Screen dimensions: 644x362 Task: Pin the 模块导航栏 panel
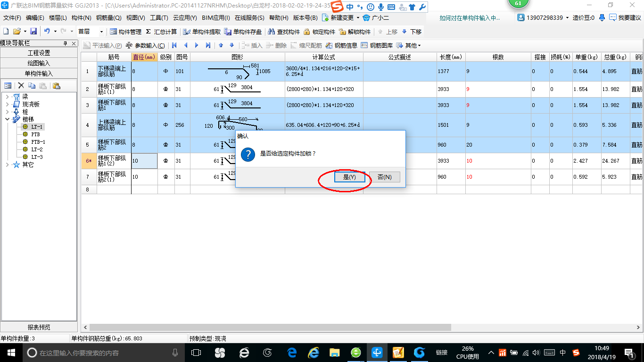[x=66, y=43]
